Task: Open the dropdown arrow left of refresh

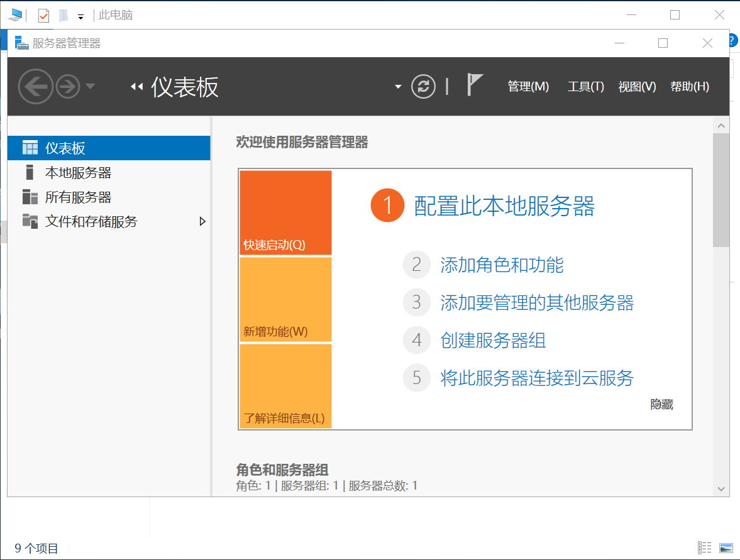Action: coord(398,87)
